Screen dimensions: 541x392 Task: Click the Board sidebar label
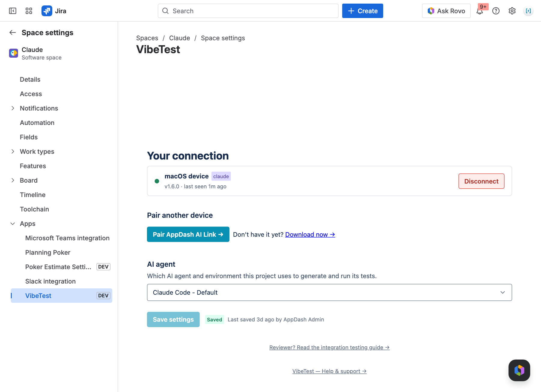[29, 180]
